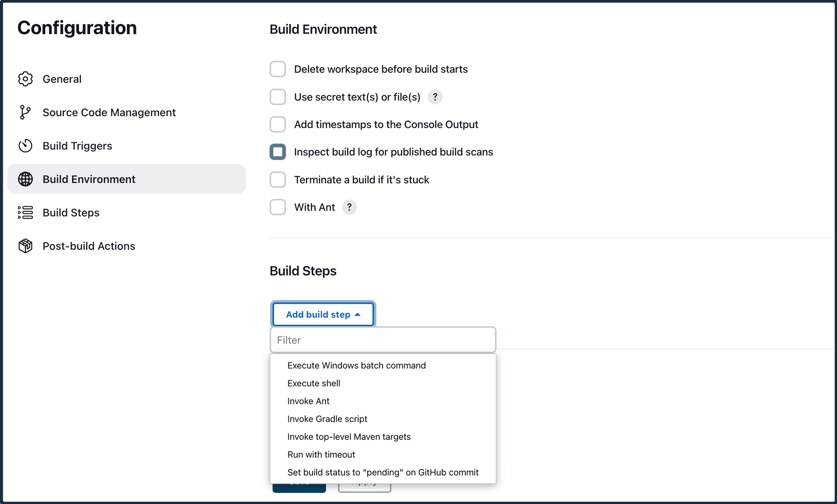Check Add timestamps to the Console Output

click(278, 125)
